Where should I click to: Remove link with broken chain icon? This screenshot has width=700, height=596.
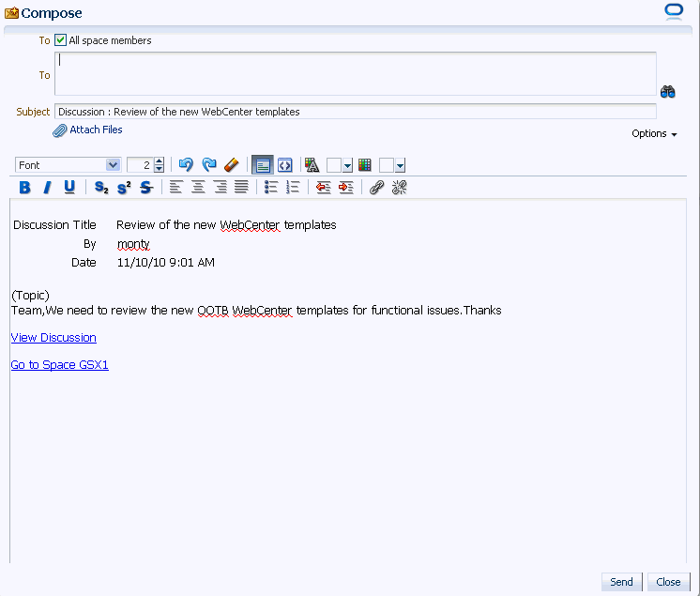(x=399, y=188)
